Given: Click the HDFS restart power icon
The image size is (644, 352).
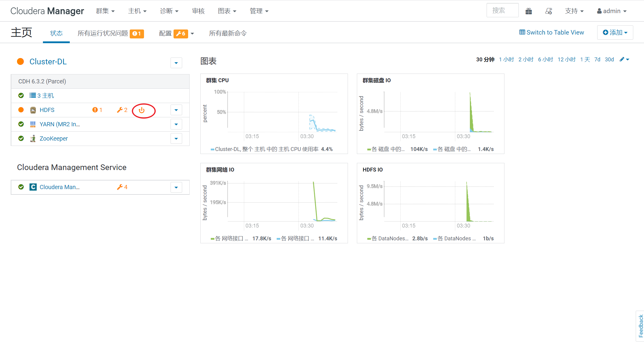Looking at the screenshot, I should (x=142, y=110).
